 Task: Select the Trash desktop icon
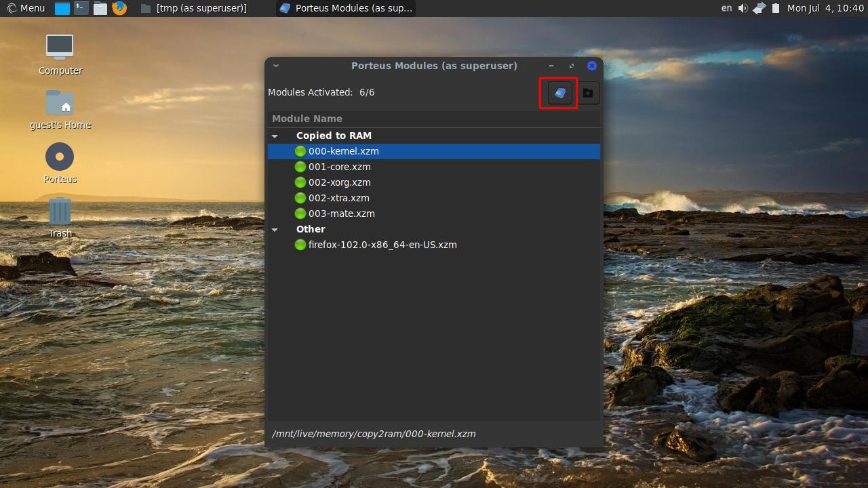(x=60, y=218)
